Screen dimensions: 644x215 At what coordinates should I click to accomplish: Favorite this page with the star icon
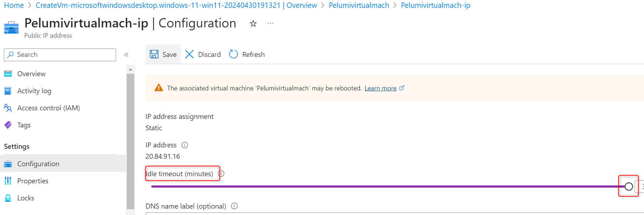tap(253, 23)
